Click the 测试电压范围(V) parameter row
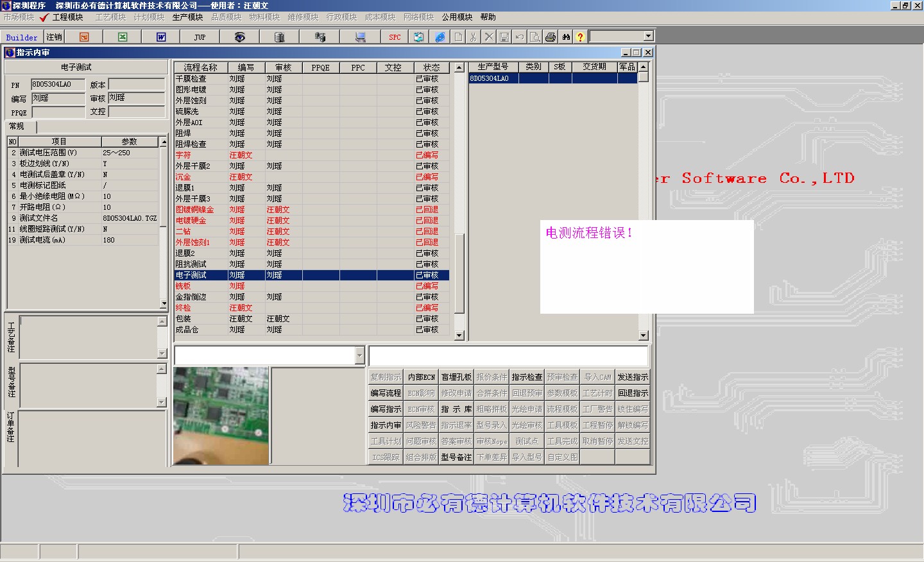Screen dimensions: 924x562 pyautogui.click(x=83, y=153)
